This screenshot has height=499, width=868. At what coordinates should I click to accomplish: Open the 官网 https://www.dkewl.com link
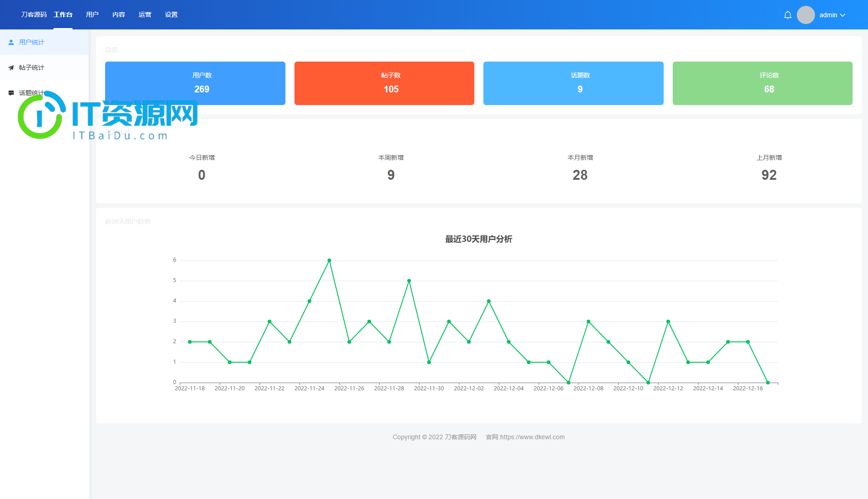pyautogui.click(x=525, y=437)
